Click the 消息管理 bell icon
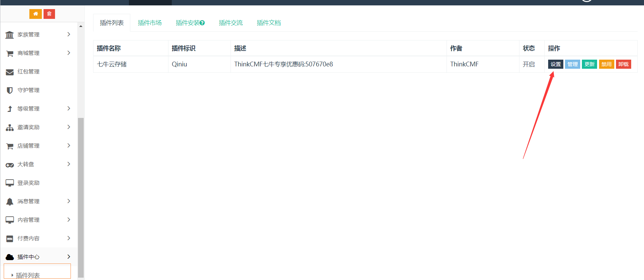The image size is (644, 280). click(x=10, y=201)
